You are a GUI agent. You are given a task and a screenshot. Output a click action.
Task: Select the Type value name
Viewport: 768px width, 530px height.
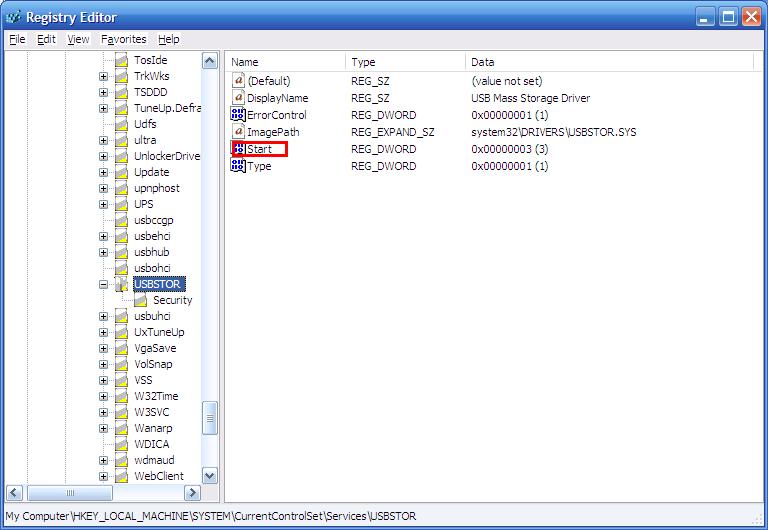point(259,166)
